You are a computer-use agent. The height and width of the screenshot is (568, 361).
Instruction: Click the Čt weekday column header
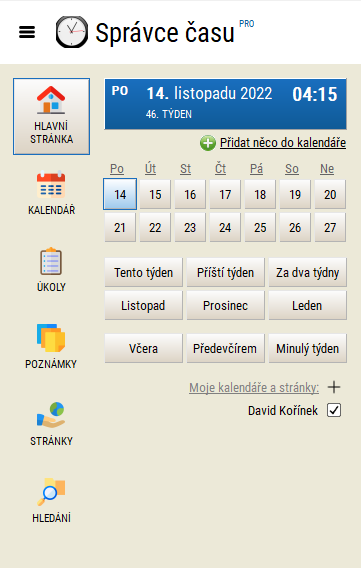point(220,169)
